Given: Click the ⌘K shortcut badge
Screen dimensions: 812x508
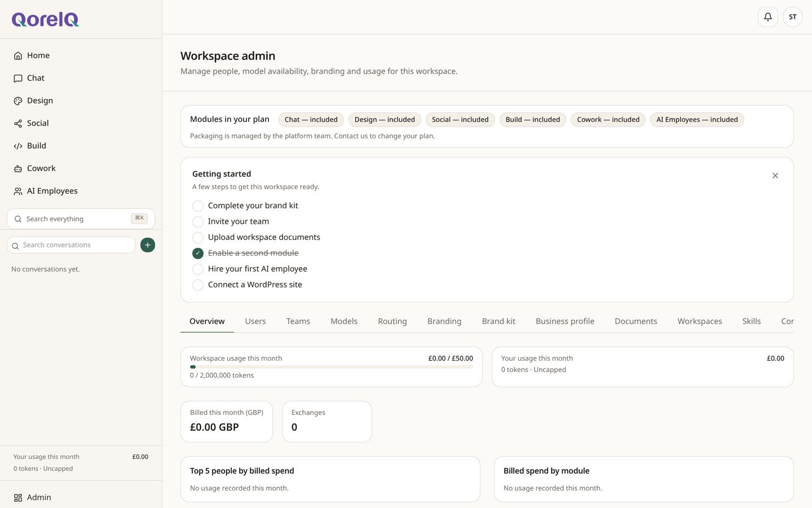Looking at the screenshot, I should point(139,218).
